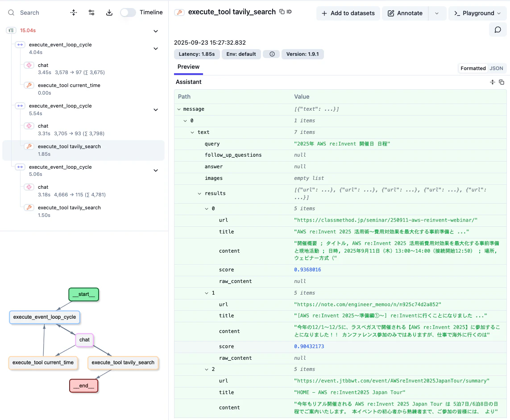The height and width of the screenshot is (420, 510).
Task: Collapse the message row in the Path table
Action: coord(179,109)
